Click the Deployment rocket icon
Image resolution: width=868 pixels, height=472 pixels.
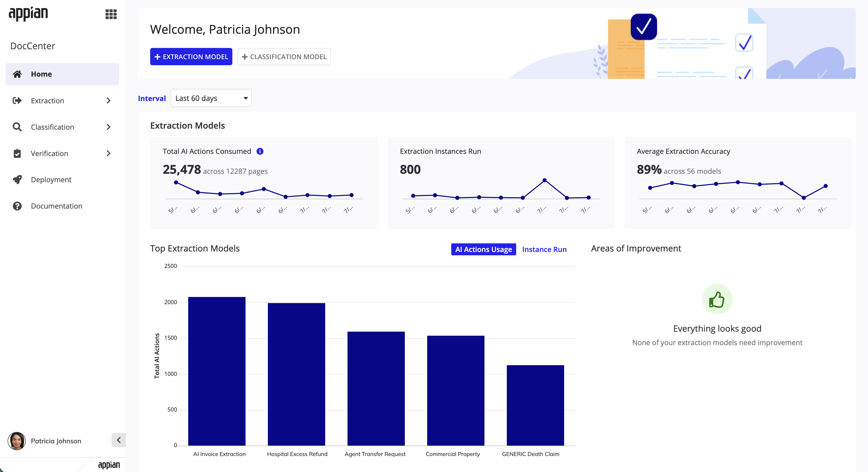(x=17, y=180)
